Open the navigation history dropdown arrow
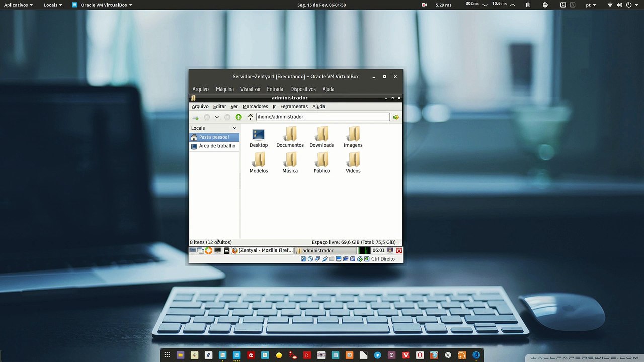The width and height of the screenshot is (644, 362). click(217, 117)
